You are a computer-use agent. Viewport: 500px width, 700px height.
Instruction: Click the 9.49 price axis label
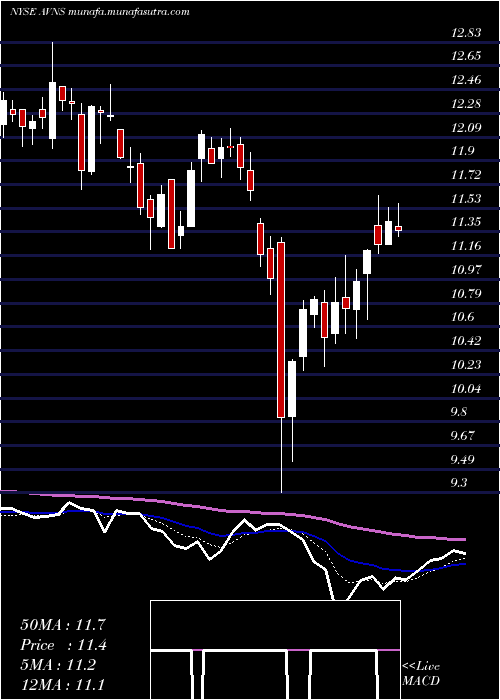[x=463, y=460]
